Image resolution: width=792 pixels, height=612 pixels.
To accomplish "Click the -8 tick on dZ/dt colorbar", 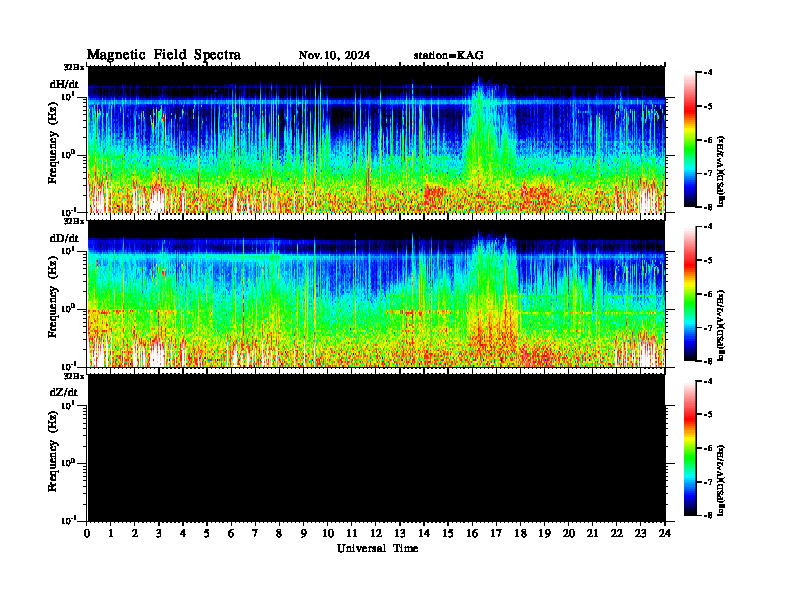I will (708, 515).
